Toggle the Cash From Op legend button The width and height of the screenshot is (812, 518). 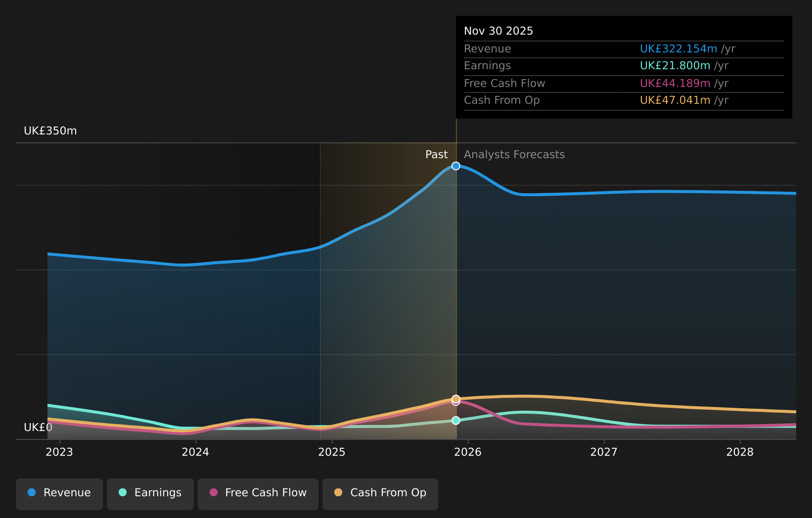click(380, 494)
